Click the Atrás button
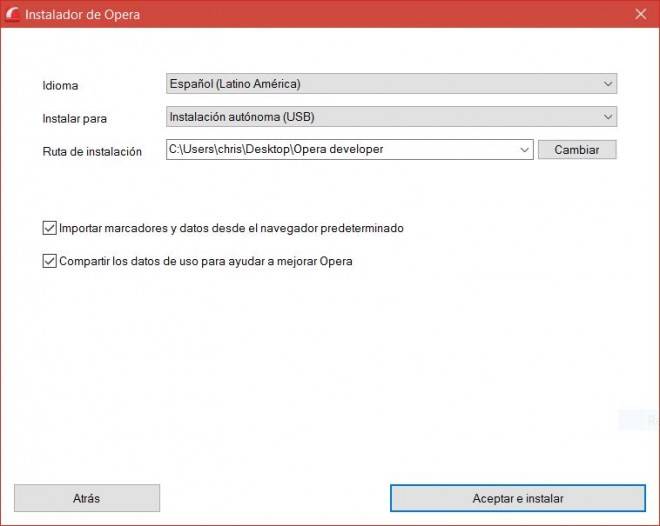 (x=87, y=498)
